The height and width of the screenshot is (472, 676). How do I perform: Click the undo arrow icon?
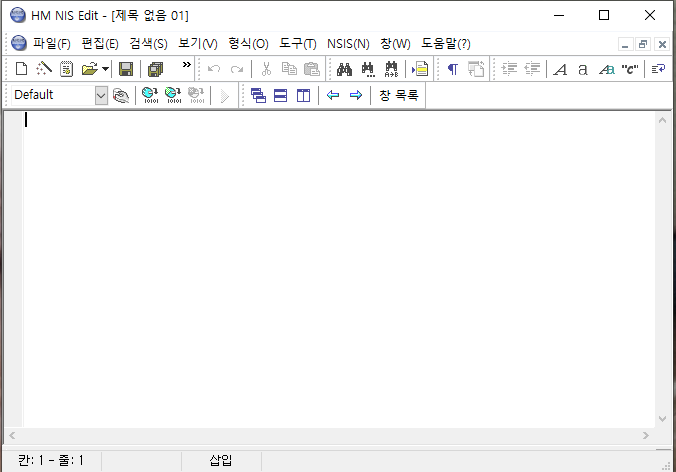tap(214, 69)
